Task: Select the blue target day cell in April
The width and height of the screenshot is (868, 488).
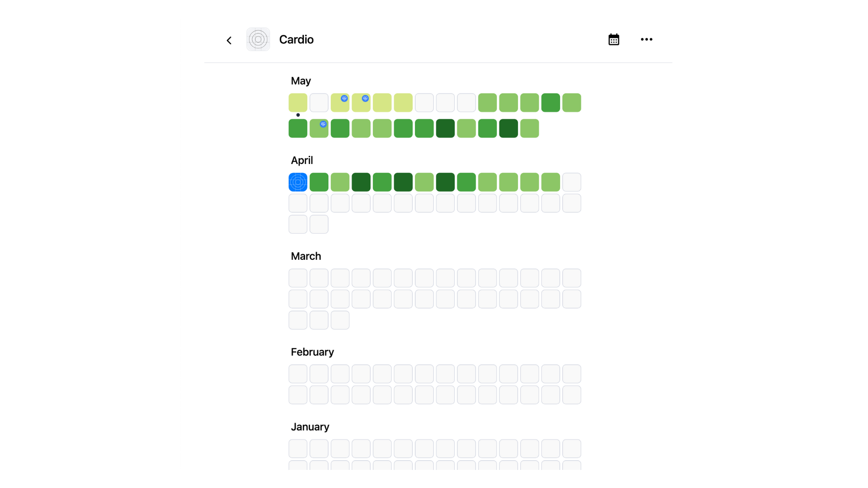Action: pos(298,182)
